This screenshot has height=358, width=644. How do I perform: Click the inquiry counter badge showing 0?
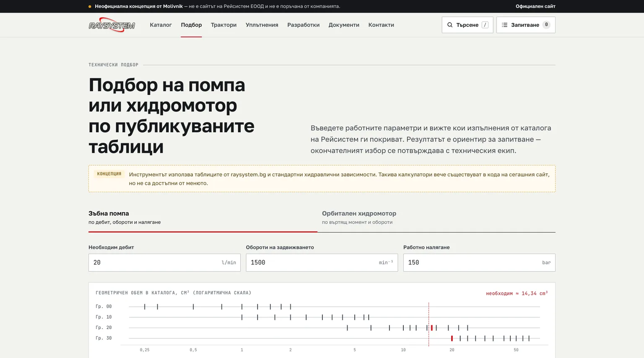coord(546,25)
